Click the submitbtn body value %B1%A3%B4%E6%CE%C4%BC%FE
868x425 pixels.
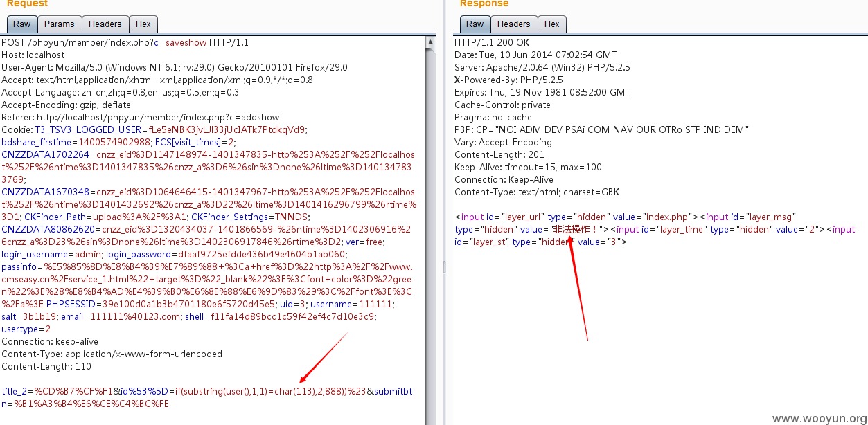pyautogui.click(x=91, y=404)
